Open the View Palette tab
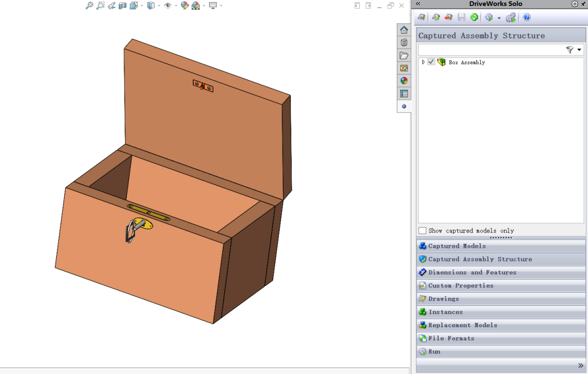This screenshot has width=588, height=374. (404, 68)
